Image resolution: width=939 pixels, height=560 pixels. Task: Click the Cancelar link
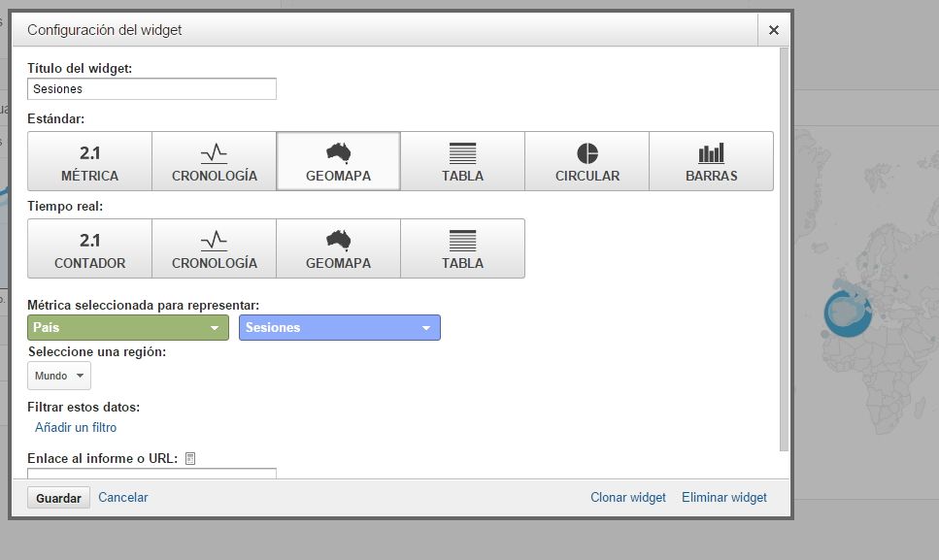tap(122, 497)
